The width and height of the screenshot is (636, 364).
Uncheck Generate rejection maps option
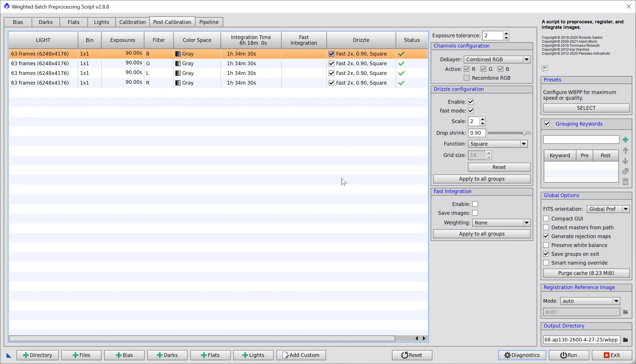click(x=546, y=236)
